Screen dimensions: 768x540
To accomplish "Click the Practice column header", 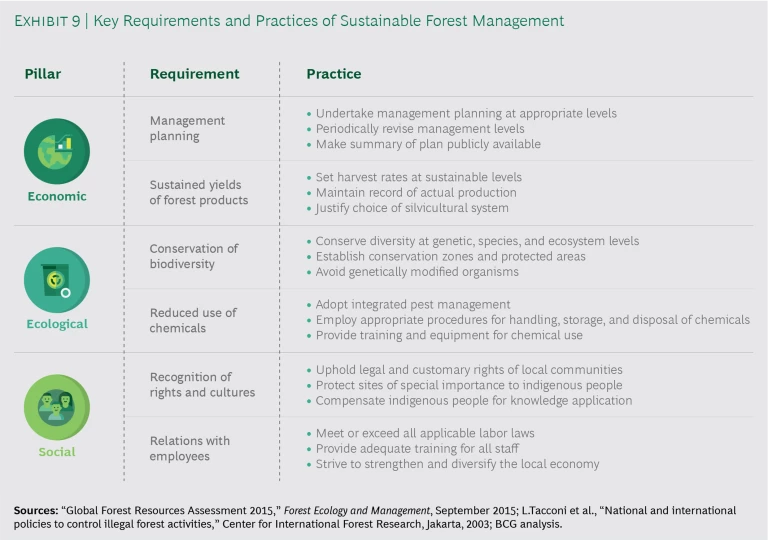I will tap(333, 74).
